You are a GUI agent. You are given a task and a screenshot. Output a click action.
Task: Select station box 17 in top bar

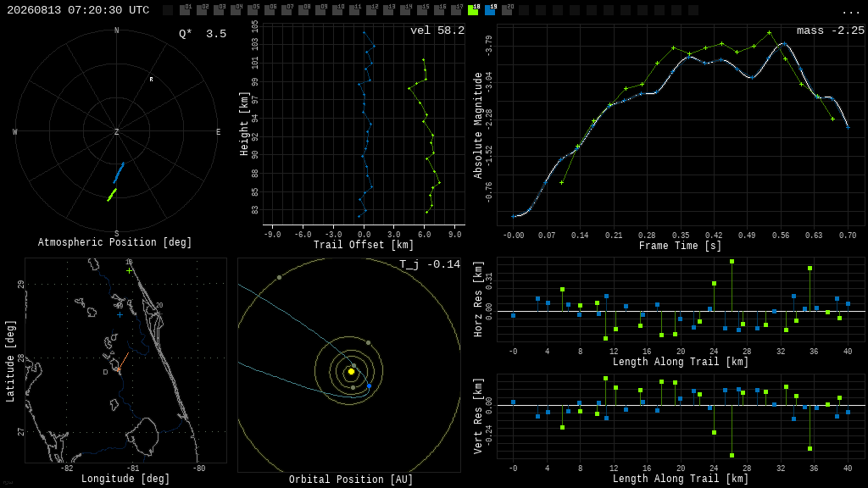456,10
